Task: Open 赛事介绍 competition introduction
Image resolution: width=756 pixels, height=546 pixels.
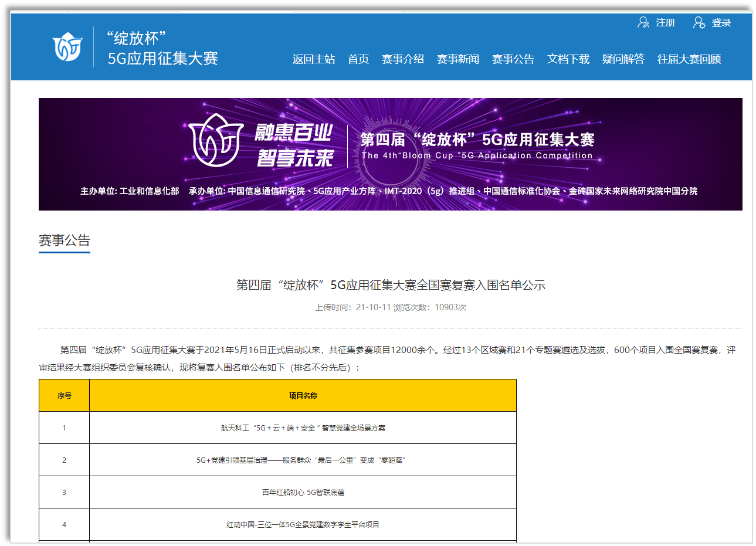Action: pos(403,59)
